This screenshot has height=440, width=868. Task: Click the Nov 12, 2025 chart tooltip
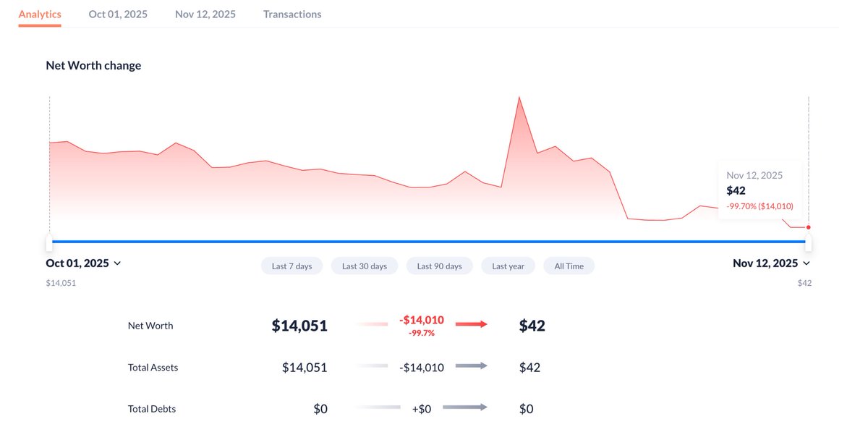pos(760,190)
